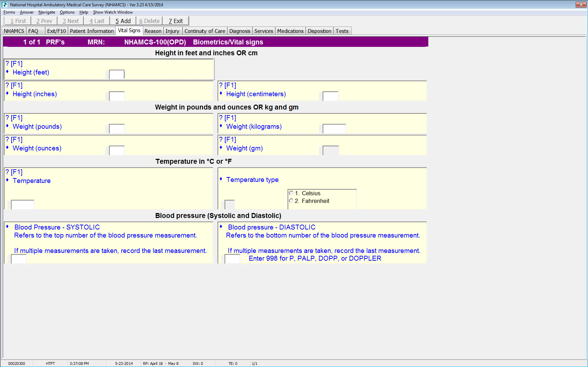Select the Vital Signs tab
This screenshot has width=588, height=367.
129,30
